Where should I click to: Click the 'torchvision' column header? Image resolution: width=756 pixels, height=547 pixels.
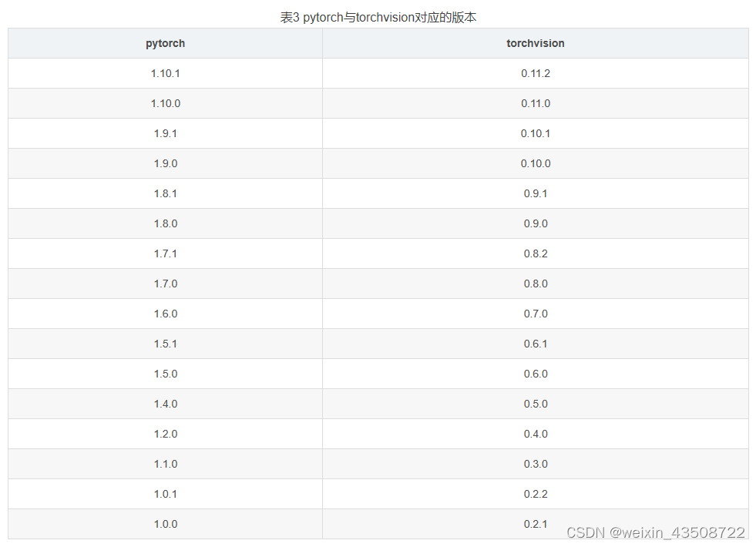click(x=535, y=43)
